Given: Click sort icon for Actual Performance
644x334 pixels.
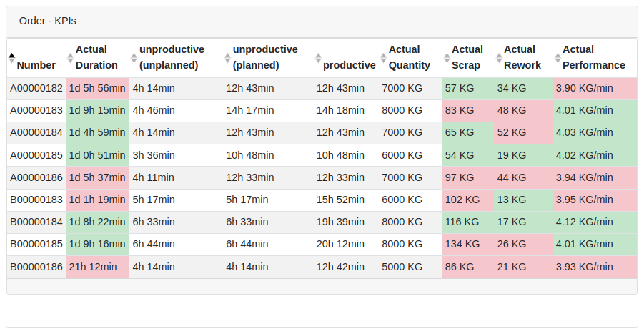Looking at the screenshot, I should [557, 57].
